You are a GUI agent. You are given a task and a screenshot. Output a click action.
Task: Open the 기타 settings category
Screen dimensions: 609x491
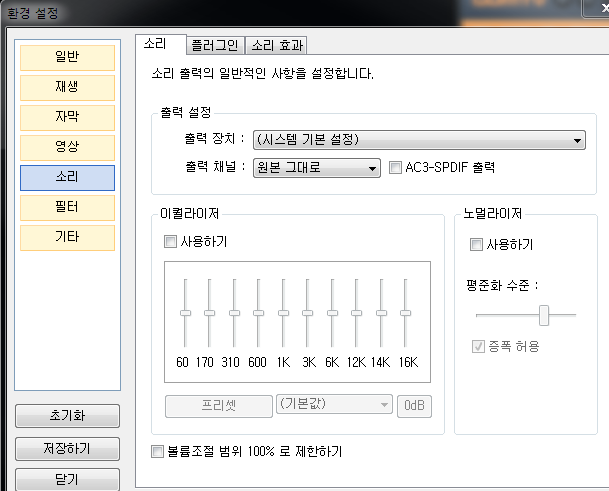tap(67, 237)
